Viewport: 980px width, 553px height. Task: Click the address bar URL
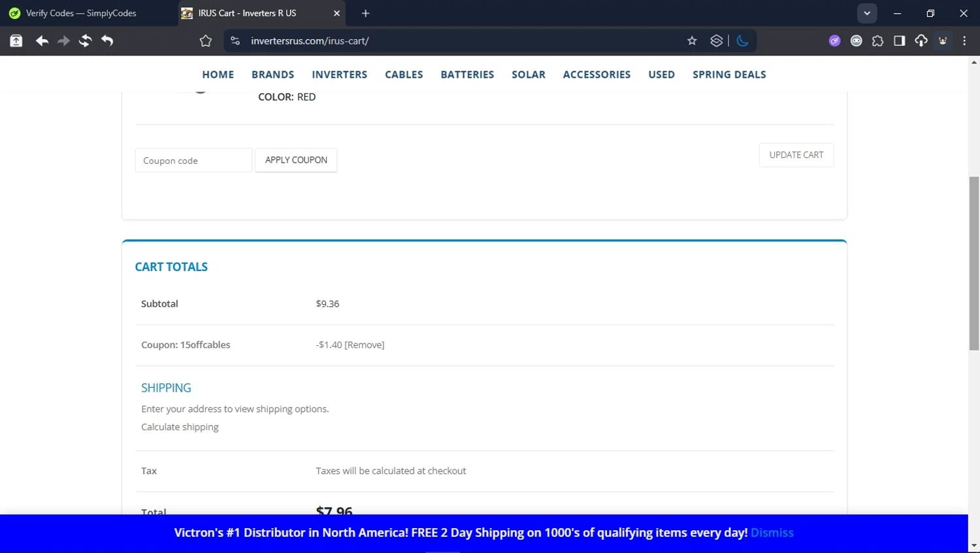point(310,41)
